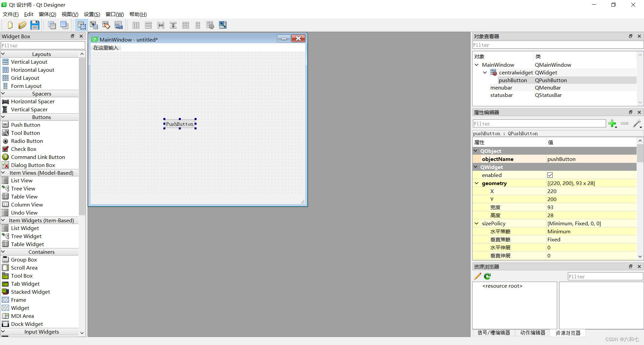Click the minus remove property icon
The image size is (644, 345).
coord(625,123)
